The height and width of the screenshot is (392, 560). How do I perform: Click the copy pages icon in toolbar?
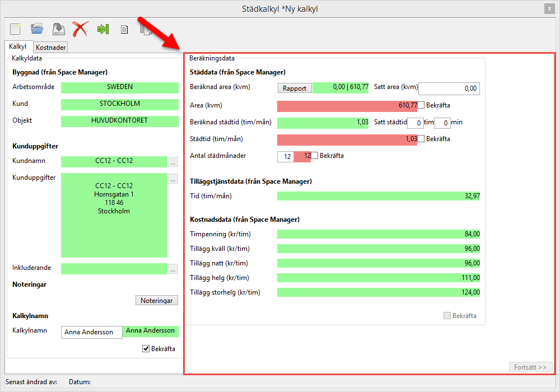pos(146,29)
